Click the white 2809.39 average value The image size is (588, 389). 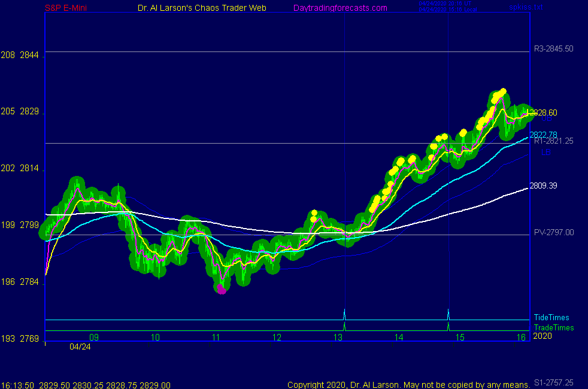(x=543, y=186)
